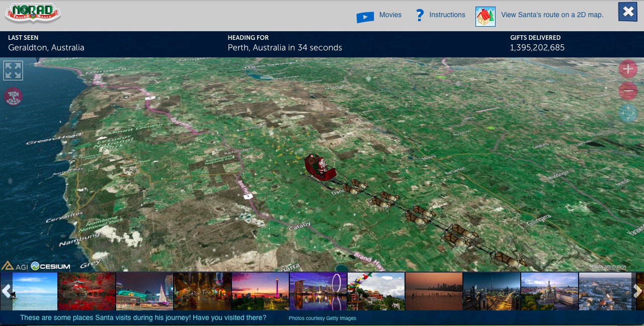The image size is (644, 326).
Task: Open the sunset tower skyline photo thumbnail
Action: click(x=260, y=291)
